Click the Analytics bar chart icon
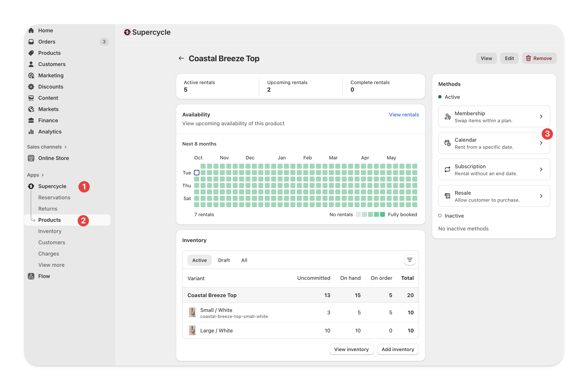This screenshot has height=390, width=588. click(31, 132)
